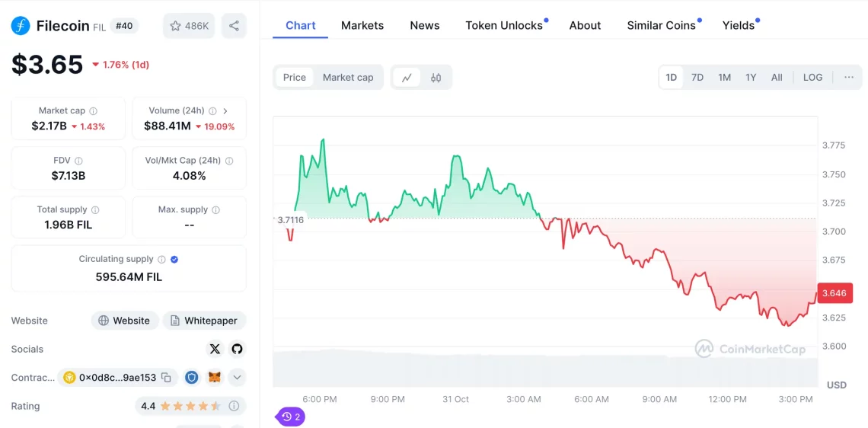Switch to the Markets tab
Image resolution: width=868 pixels, height=428 pixels.
[362, 25]
